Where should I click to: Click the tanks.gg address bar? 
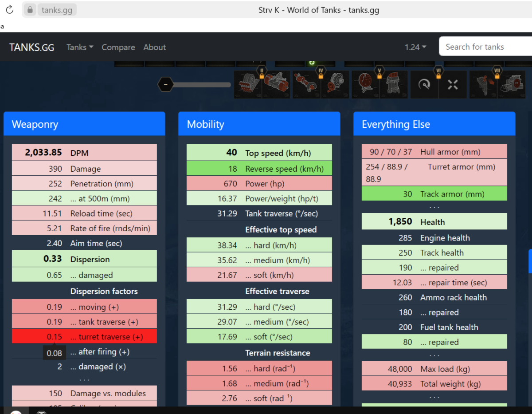point(57,9)
